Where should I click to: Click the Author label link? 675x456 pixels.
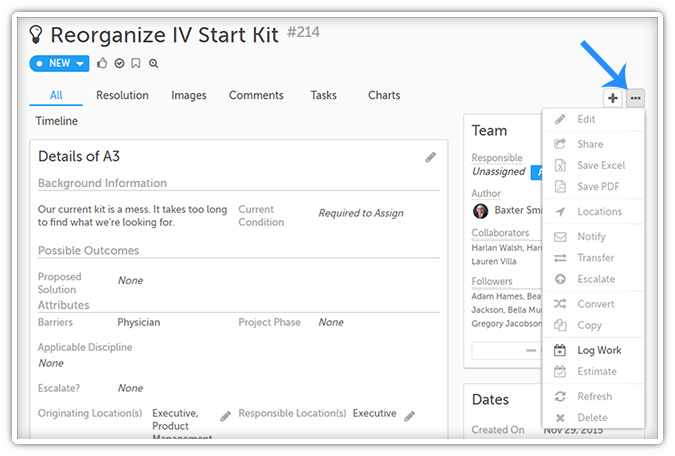click(486, 194)
